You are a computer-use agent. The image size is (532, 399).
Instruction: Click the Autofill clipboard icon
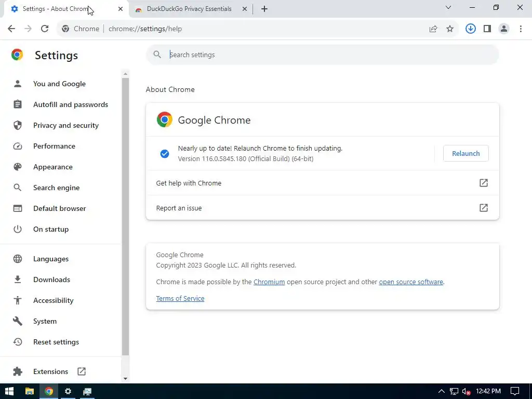pyautogui.click(x=18, y=104)
